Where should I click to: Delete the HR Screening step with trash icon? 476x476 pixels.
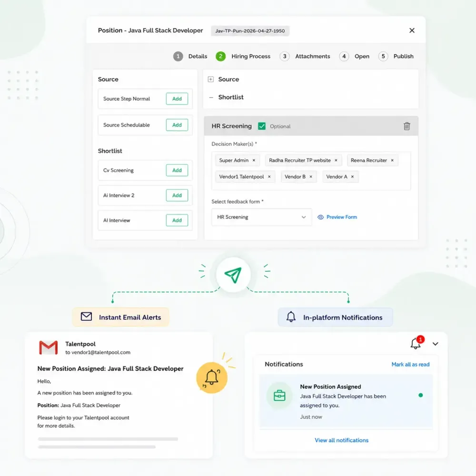(x=407, y=126)
